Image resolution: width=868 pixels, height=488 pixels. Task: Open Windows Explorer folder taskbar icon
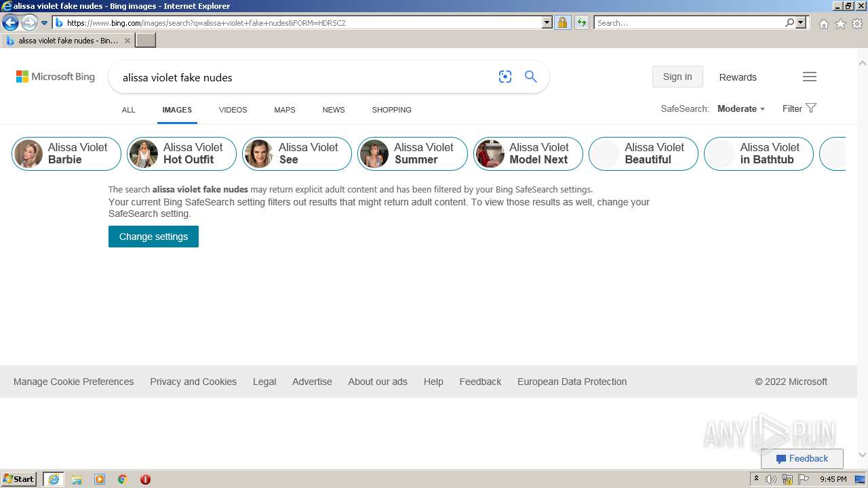(77, 479)
